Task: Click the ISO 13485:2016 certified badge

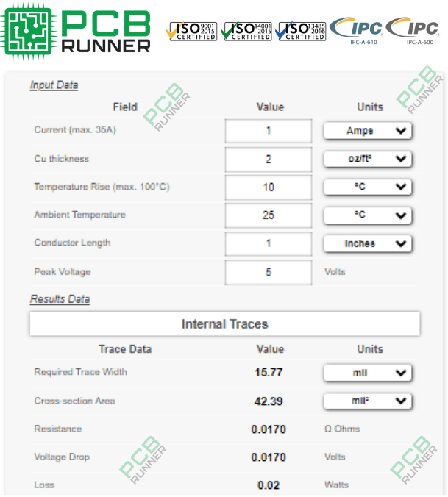Action: tap(301, 31)
